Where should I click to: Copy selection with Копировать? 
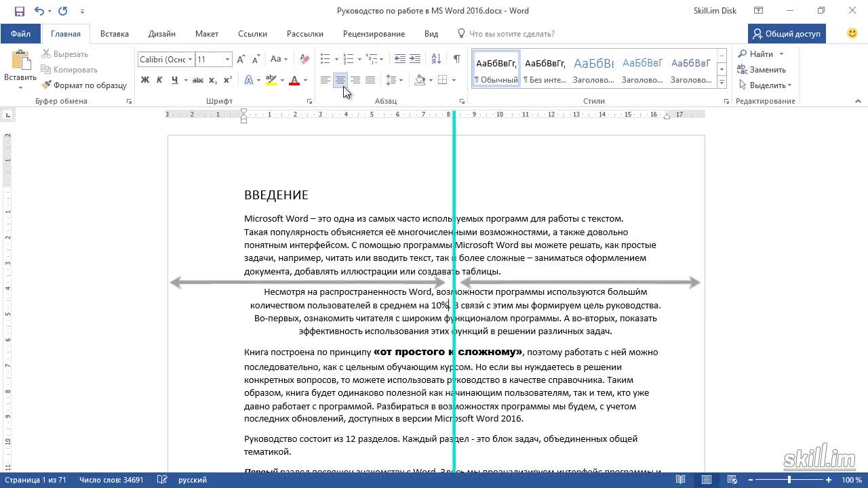(68, 70)
